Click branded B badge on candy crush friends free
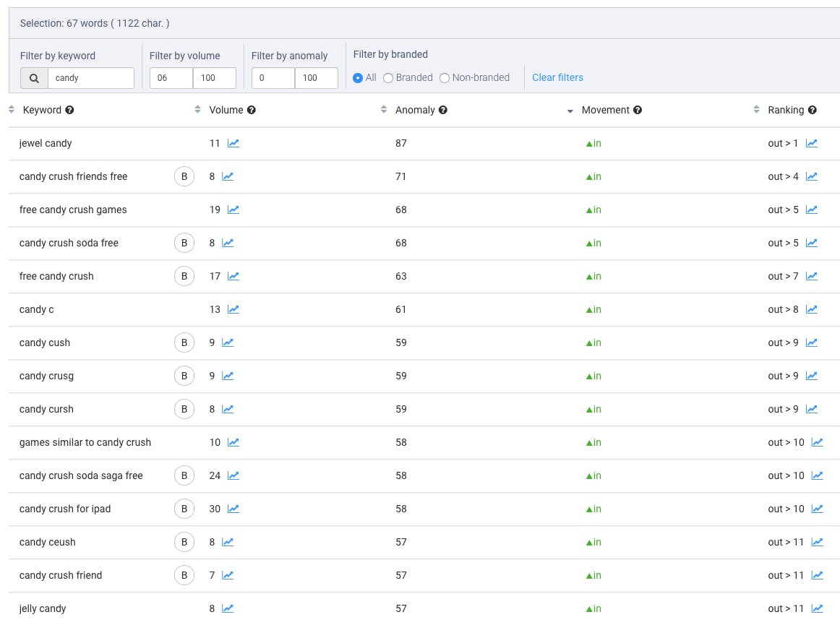The image size is (840, 625). tap(184, 176)
